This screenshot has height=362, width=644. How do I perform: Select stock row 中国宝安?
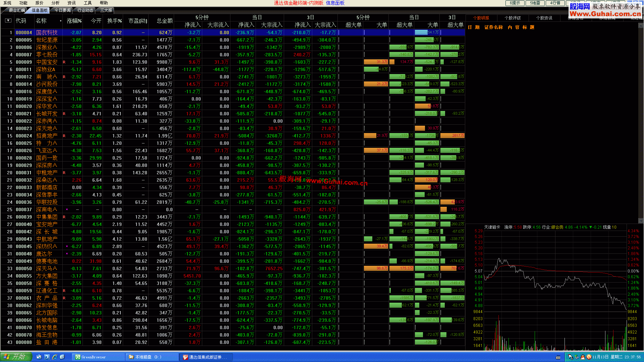tap(233, 62)
